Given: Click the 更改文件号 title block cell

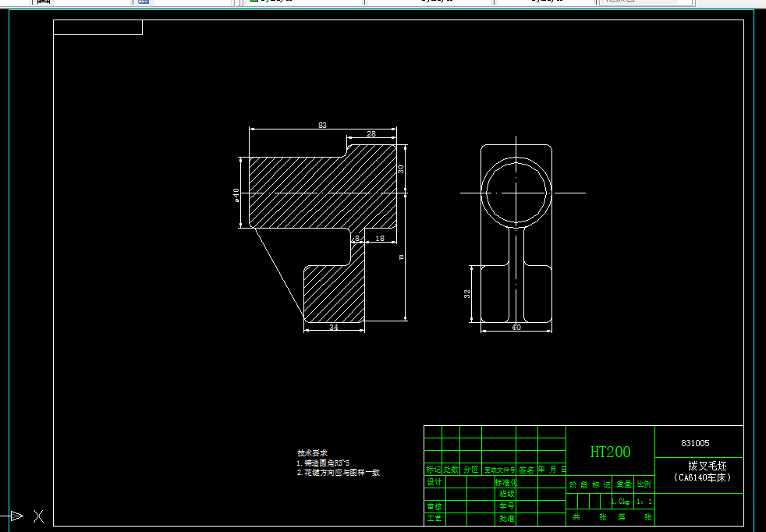Looking at the screenshot, I should [x=499, y=470].
